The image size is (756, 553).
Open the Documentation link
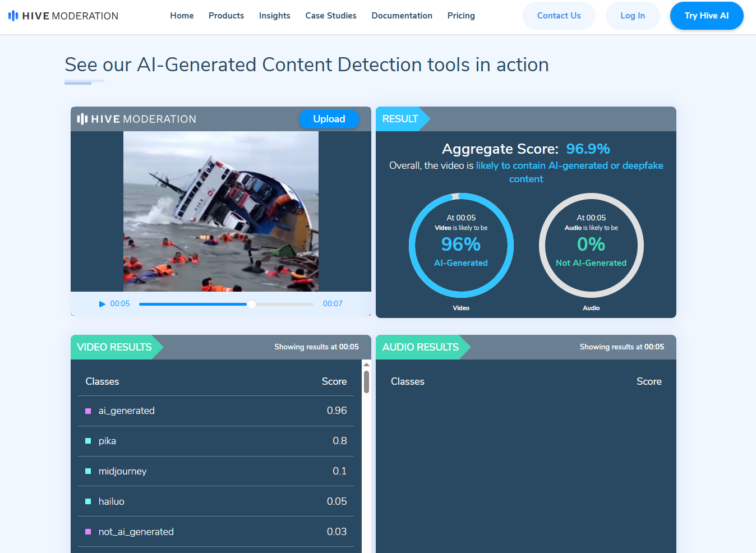click(x=402, y=16)
